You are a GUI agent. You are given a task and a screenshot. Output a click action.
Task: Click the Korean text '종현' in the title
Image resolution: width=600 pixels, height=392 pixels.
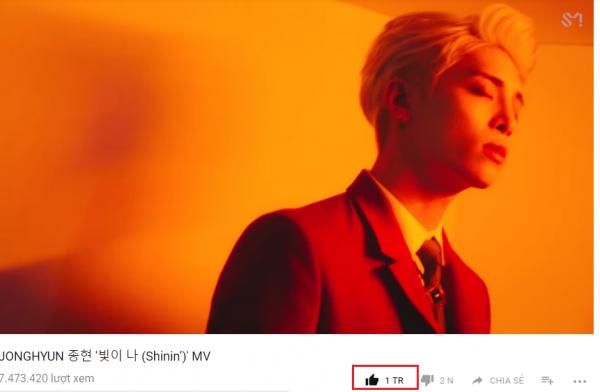[80, 356]
